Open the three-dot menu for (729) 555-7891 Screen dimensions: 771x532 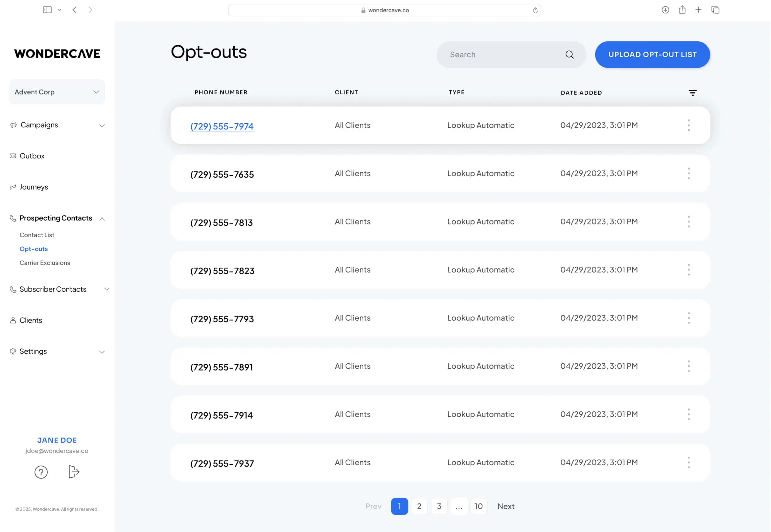pos(688,366)
